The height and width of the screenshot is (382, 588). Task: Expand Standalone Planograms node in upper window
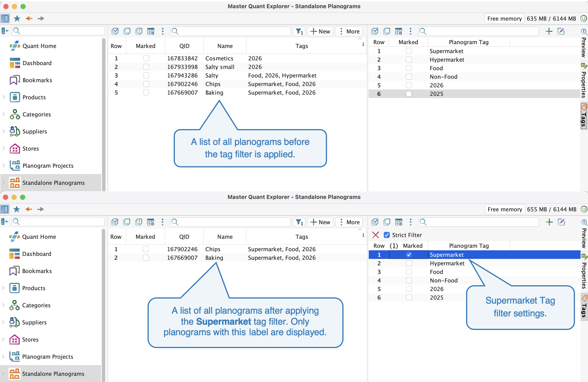tap(4, 183)
